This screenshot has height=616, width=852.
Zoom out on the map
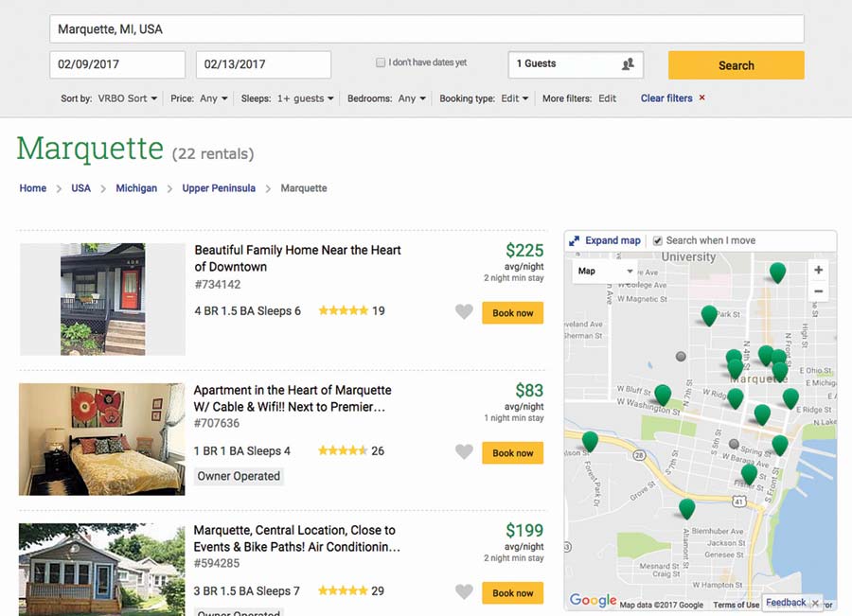click(x=819, y=292)
